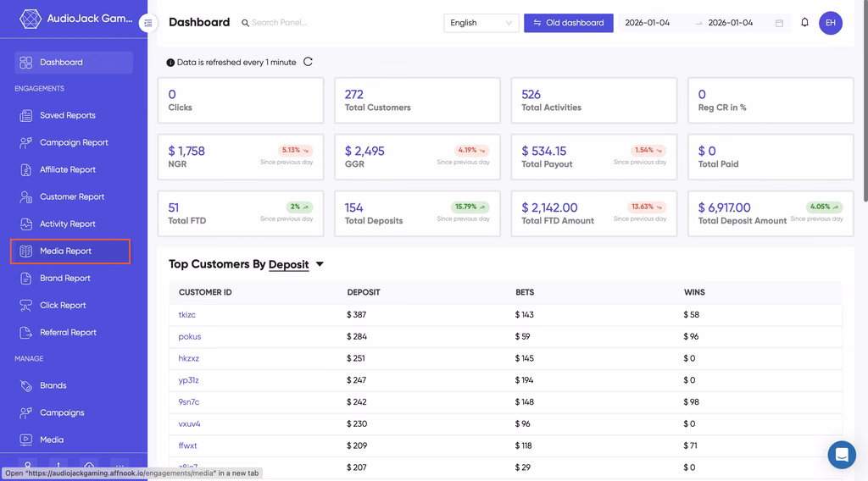Focus the Search Panel input field
The image size is (868, 481).
[279, 23]
